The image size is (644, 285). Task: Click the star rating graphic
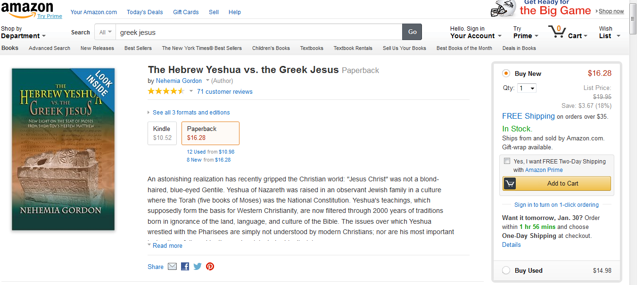click(x=166, y=91)
